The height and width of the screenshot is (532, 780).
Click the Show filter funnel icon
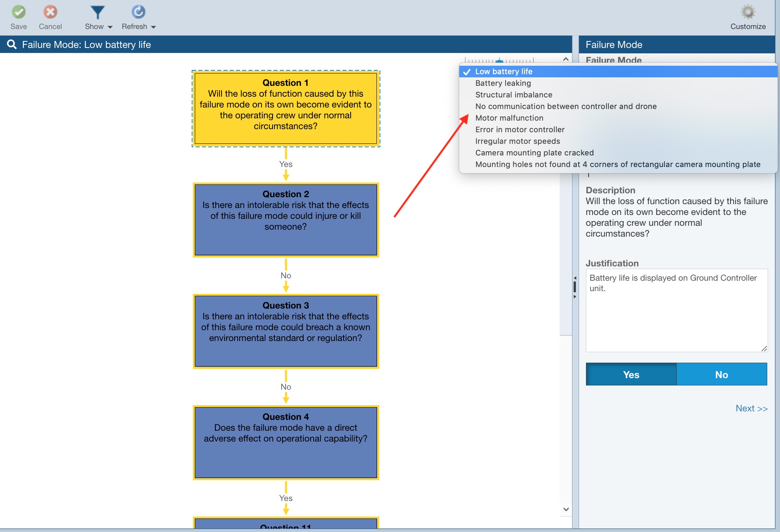(97, 12)
